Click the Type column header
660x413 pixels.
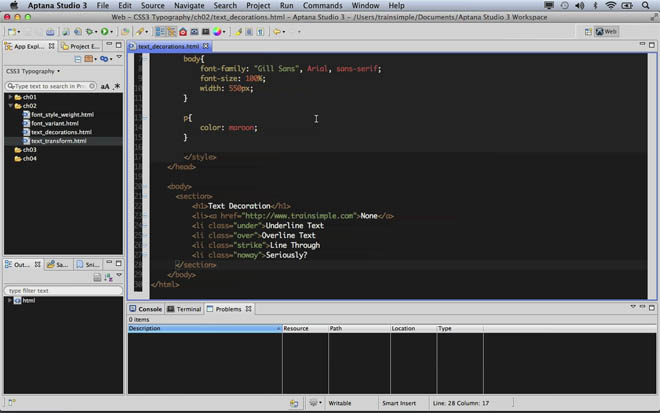pyautogui.click(x=460, y=328)
